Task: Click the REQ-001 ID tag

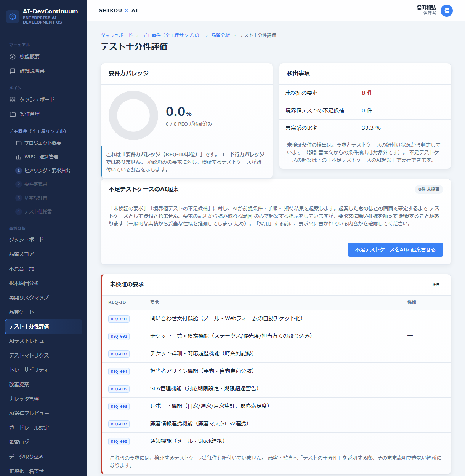Action: coord(119,319)
